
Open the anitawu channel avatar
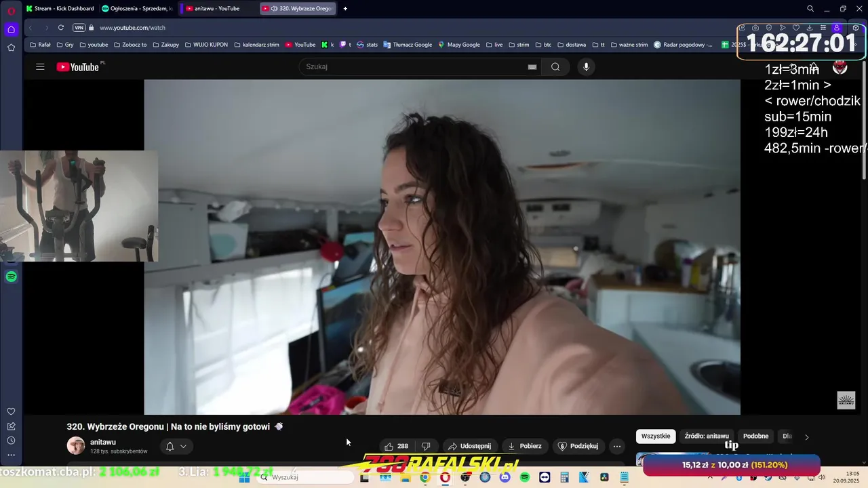(76, 446)
